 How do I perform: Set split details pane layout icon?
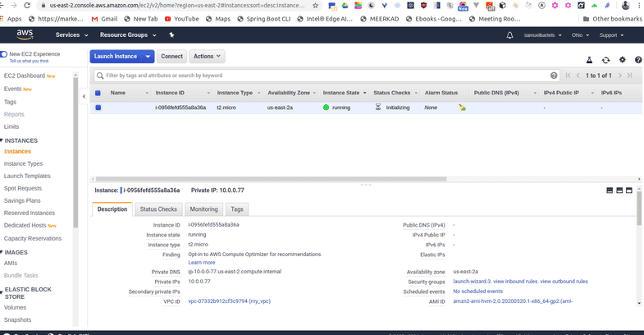[x=619, y=190]
